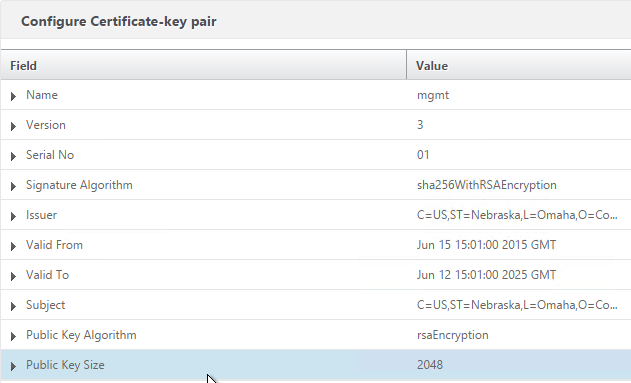The width and height of the screenshot is (631, 383).
Task: Click 'Jun 15 15:01:00 2015 GMT' value
Action: [x=487, y=245]
